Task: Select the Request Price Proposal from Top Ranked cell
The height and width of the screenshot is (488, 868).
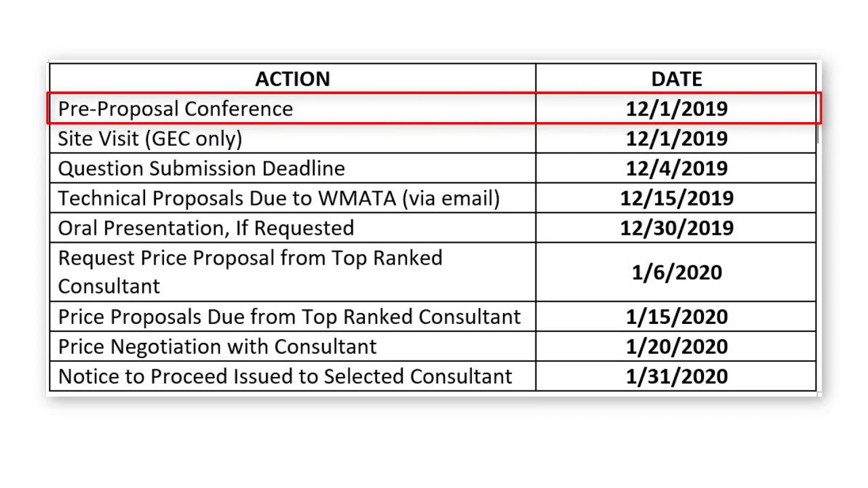Action: (292, 272)
